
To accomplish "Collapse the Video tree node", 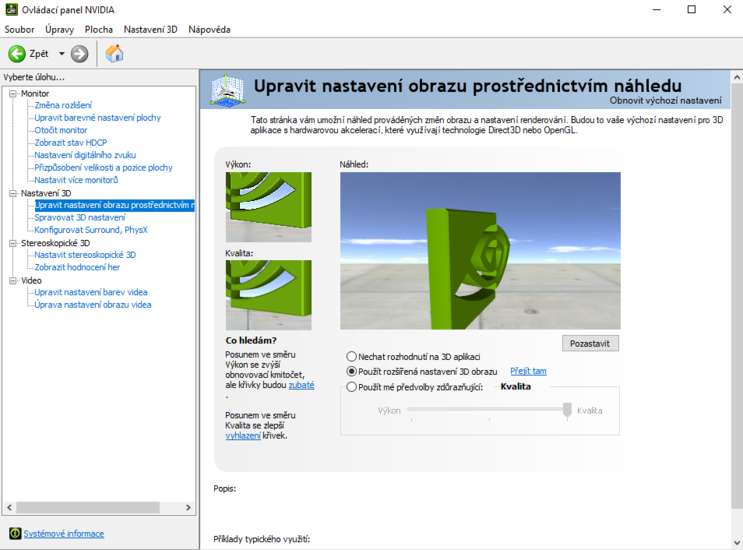I will (x=13, y=280).
